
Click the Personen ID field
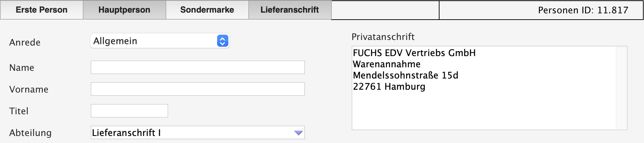[x=541, y=10]
